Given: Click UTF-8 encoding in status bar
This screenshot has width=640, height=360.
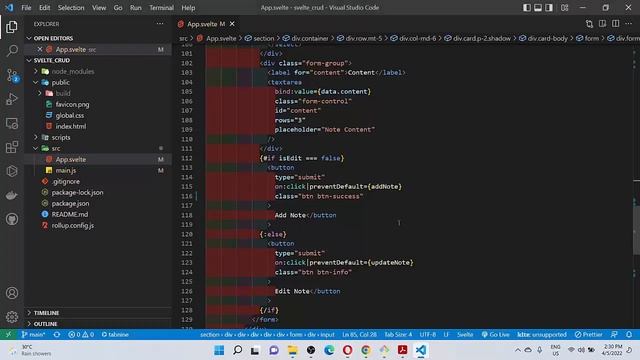Looking at the screenshot, I should [427, 334].
